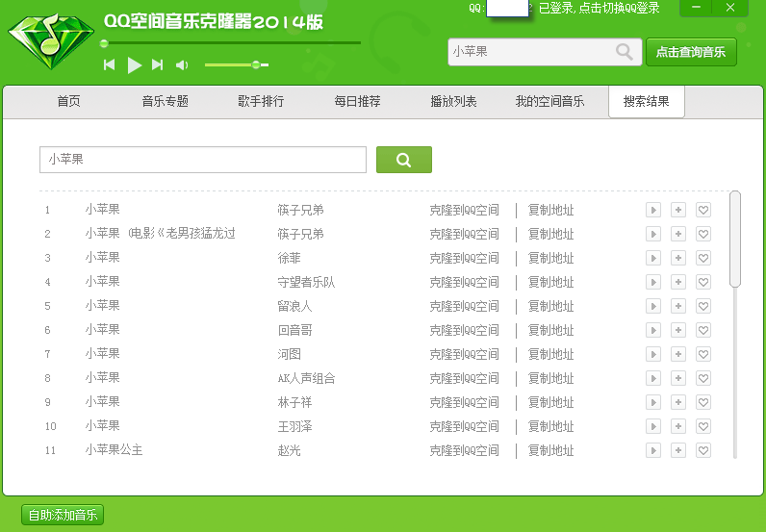Play 小苹果公主 by 赵光
The width and height of the screenshot is (766, 532).
[653, 450]
